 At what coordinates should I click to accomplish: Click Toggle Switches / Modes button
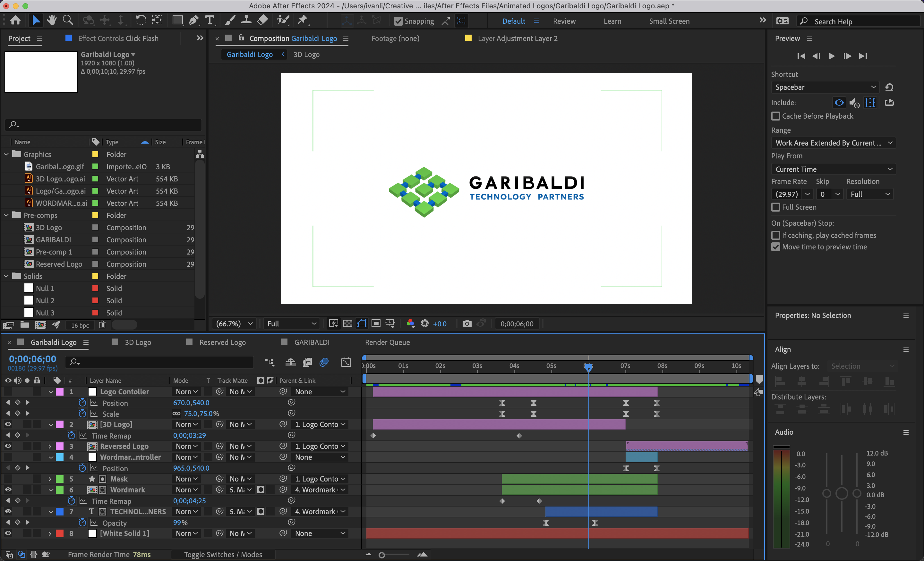(223, 555)
